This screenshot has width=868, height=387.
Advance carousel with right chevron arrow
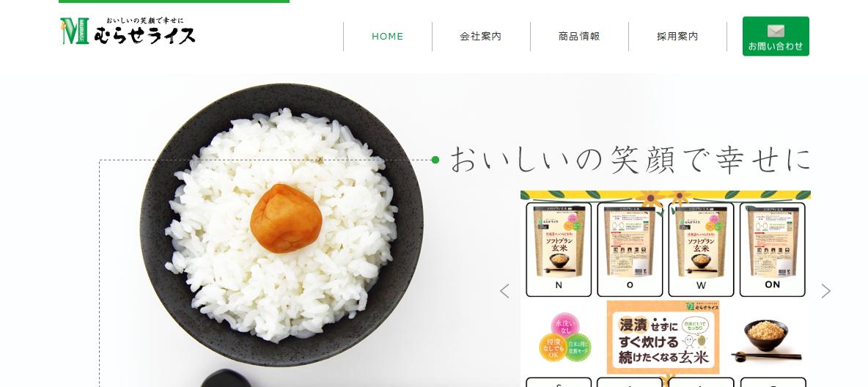[x=825, y=291]
